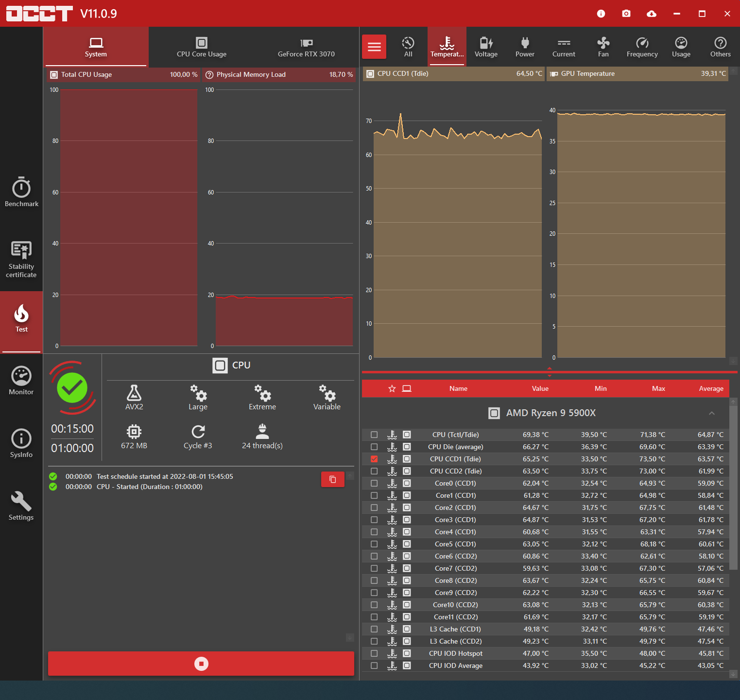Click the favorites star column header
The height and width of the screenshot is (700, 740).
[x=392, y=388]
